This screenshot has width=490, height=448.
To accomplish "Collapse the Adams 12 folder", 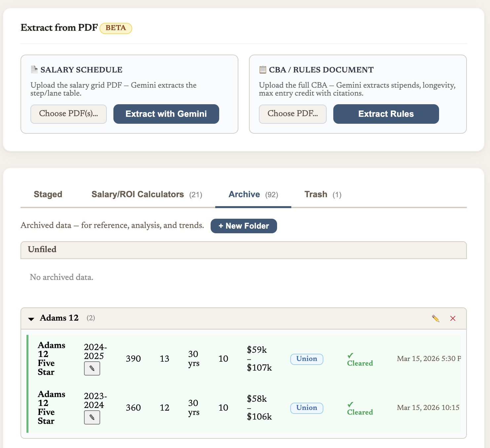I will pyautogui.click(x=31, y=318).
